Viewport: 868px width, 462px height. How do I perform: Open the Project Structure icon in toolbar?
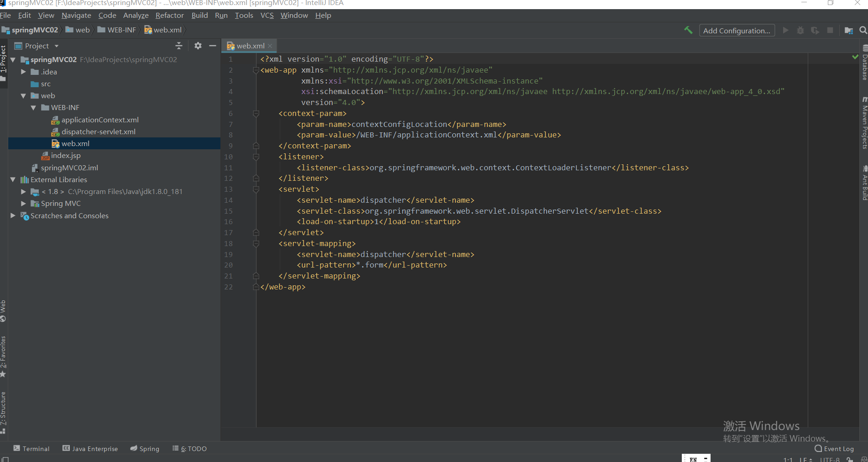[x=848, y=31]
